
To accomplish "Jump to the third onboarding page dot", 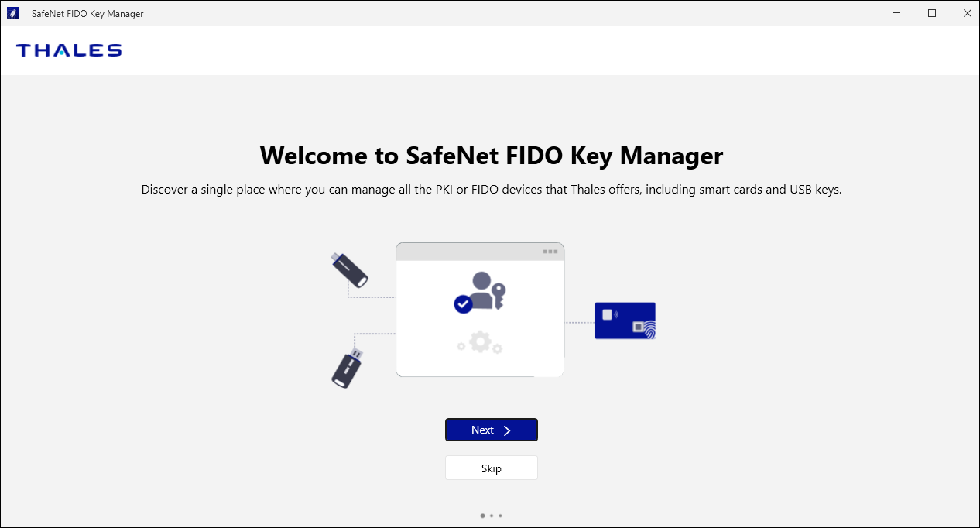I will coord(501,515).
